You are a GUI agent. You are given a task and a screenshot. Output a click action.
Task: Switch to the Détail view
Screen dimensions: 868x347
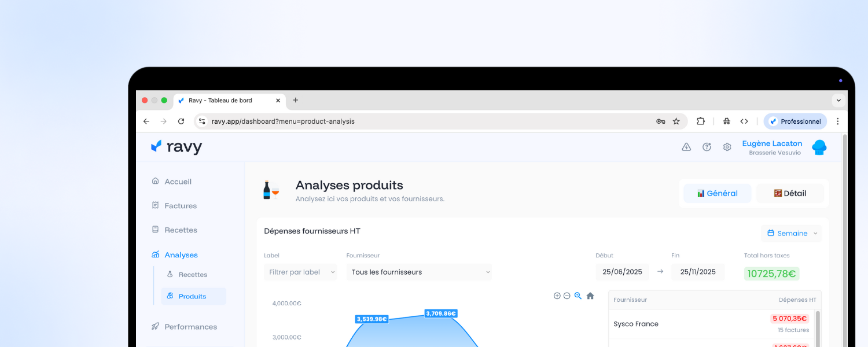click(790, 193)
